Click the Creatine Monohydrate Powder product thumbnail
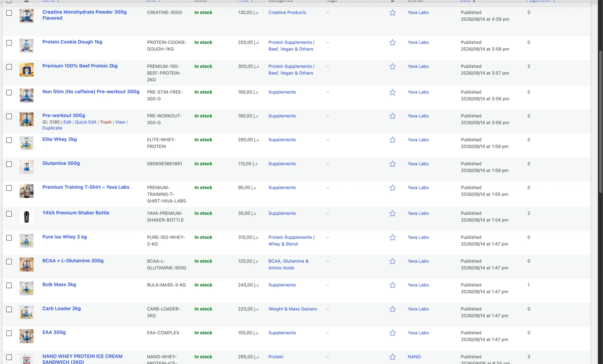603x364 pixels. click(x=26, y=16)
